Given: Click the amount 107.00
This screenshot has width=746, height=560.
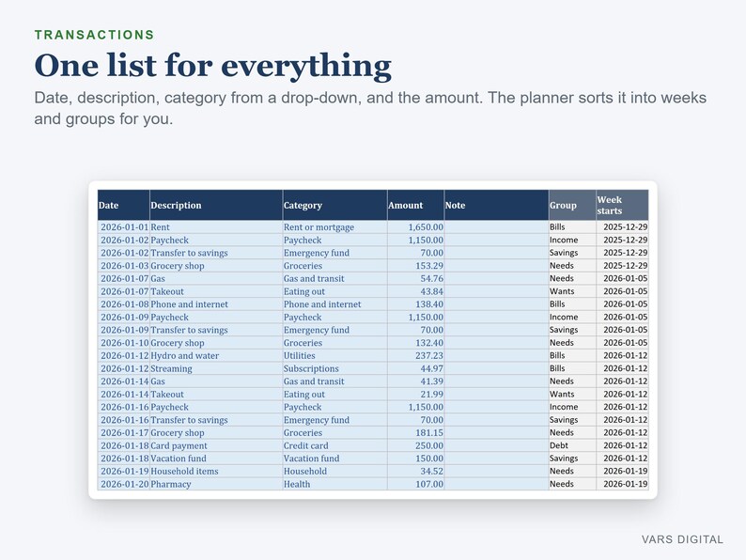Looking at the screenshot, I should pyautogui.click(x=416, y=484).
